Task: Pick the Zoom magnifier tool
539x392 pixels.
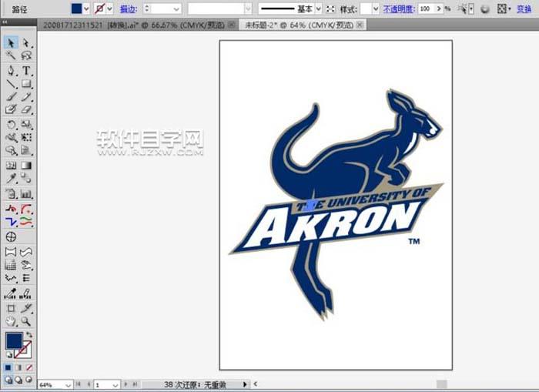Action: [26, 321]
